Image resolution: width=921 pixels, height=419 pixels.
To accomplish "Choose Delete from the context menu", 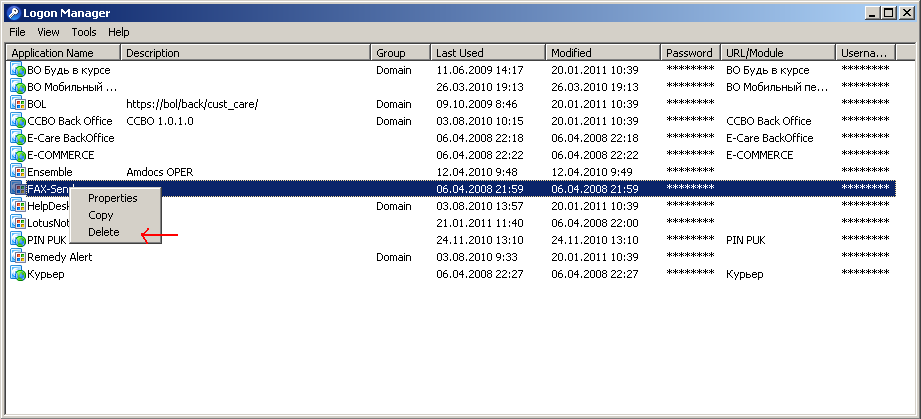I will (x=103, y=232).
